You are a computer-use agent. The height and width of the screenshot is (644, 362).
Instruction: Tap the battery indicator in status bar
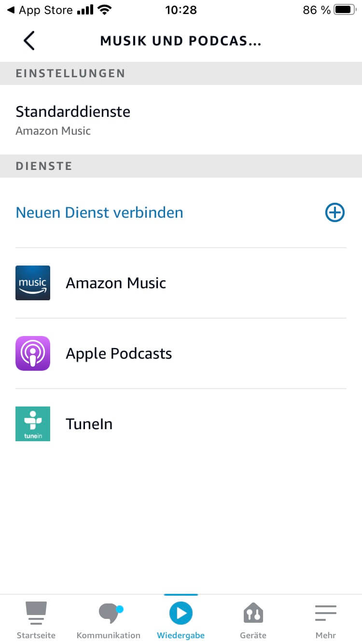click(x=344, y=10)
